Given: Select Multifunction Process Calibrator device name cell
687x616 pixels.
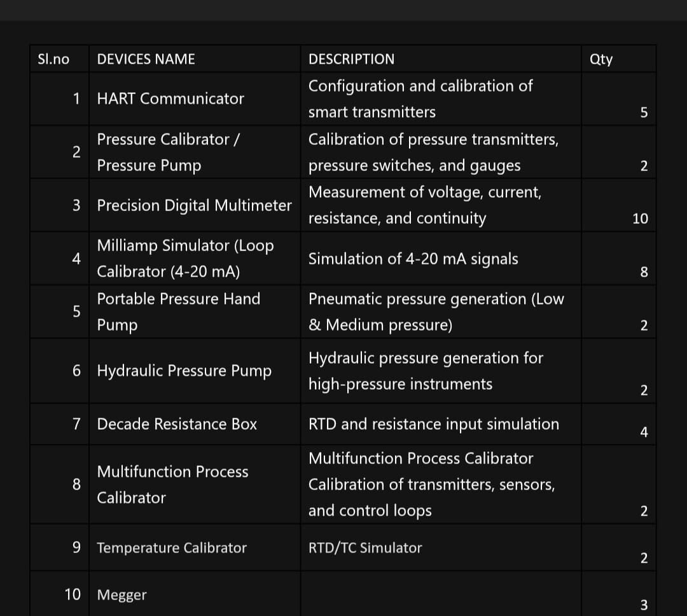Looking at the screenshot, I should 195,484.
